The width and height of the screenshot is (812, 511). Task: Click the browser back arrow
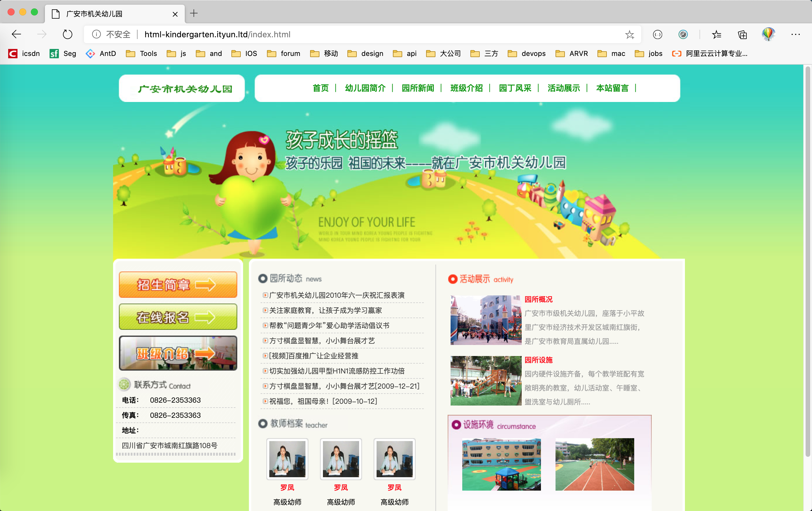(16, 34)
